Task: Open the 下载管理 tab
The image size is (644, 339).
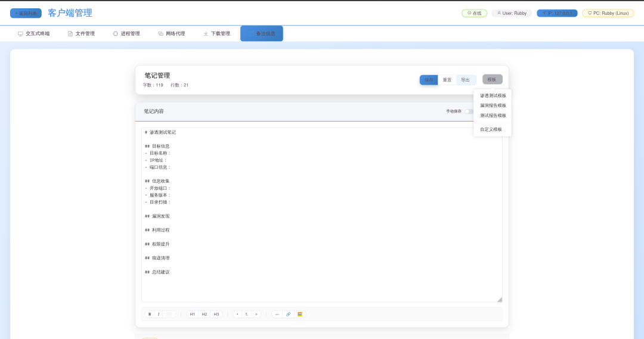Action: pos(217,33)
